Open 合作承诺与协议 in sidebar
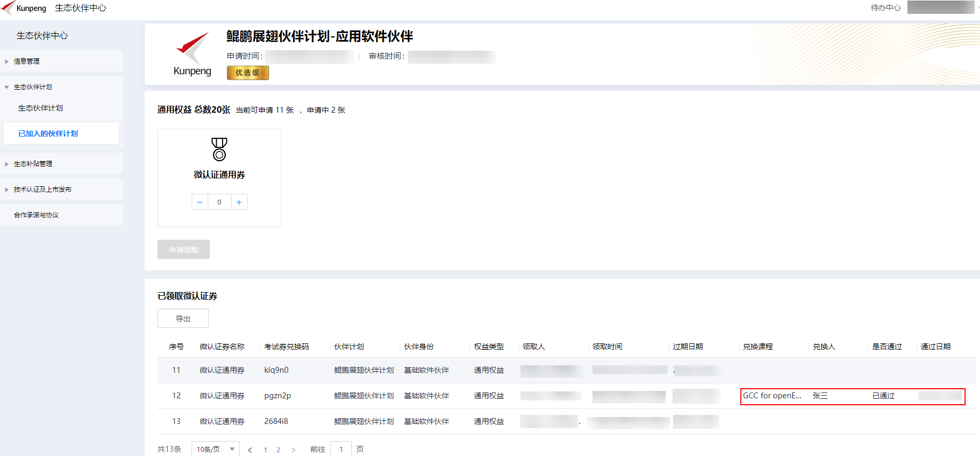The image size is (980, 456). (x=61, y=215)
